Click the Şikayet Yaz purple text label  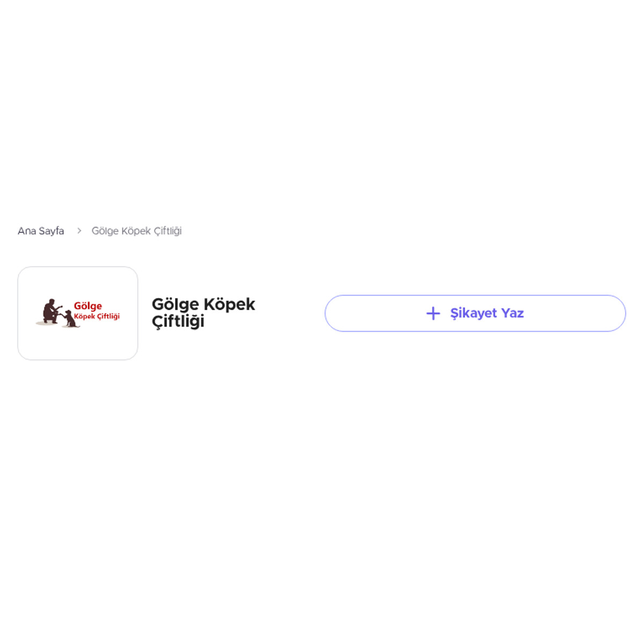point(487,313)
